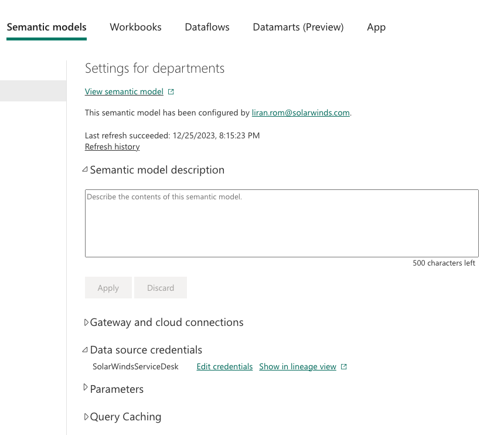
Task: Open the App tab
Action: [x=376, y=27]
